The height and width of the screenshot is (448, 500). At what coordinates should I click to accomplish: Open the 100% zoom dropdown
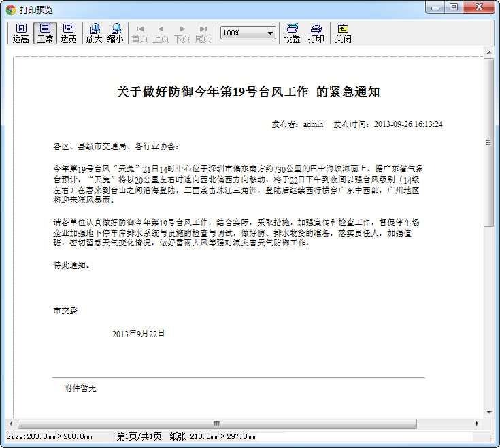248,33
